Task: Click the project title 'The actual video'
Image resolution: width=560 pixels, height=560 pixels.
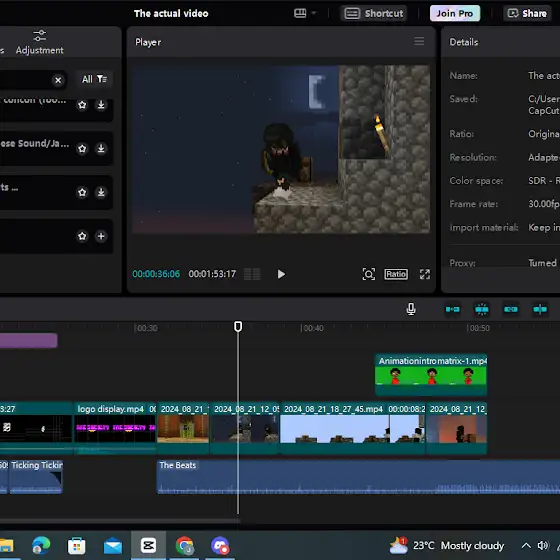Action: coord(171,14)
